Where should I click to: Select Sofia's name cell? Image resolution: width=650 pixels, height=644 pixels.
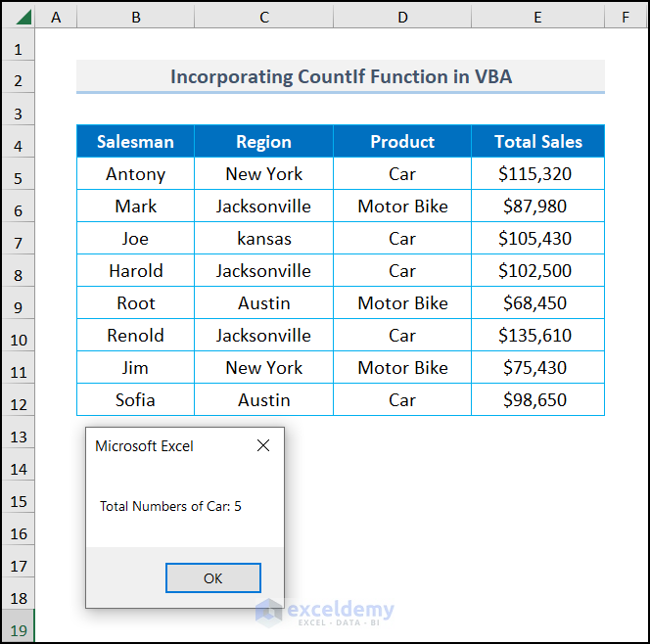(x=135, y=400)
